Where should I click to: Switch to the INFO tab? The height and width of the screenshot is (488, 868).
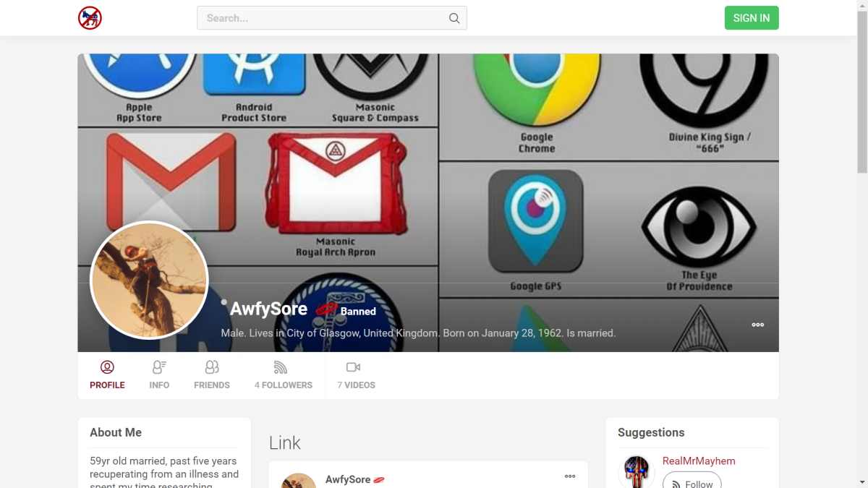159,385
